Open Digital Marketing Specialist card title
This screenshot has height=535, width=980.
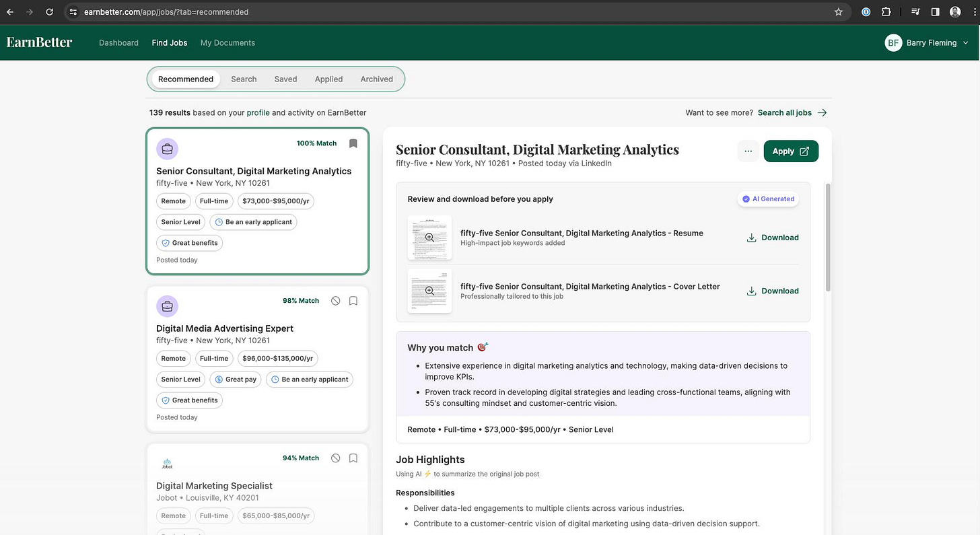[214, 486]
